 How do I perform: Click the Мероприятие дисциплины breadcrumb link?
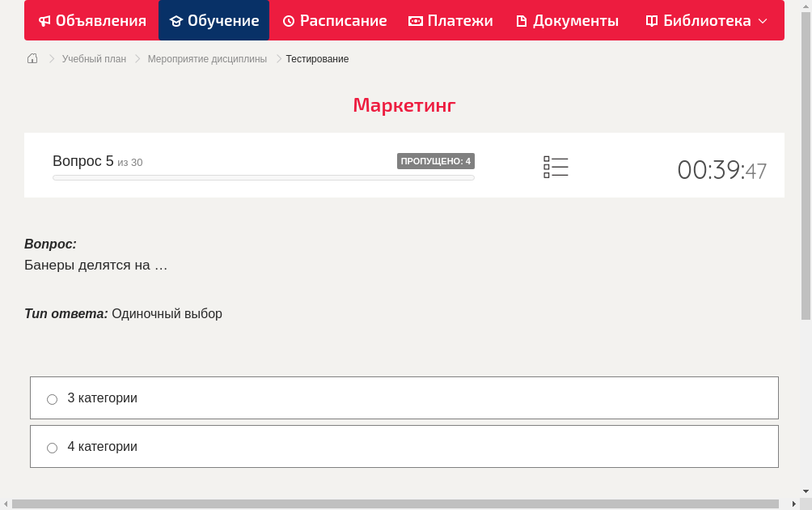pyautogui.click(x=206, y=58)
